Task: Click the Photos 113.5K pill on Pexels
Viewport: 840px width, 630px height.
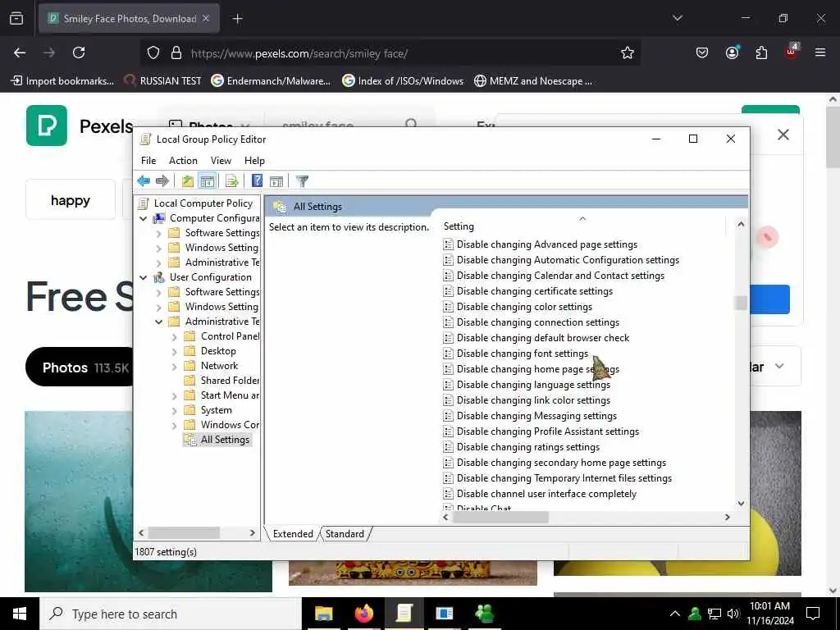Action: (x=80, y=367)
